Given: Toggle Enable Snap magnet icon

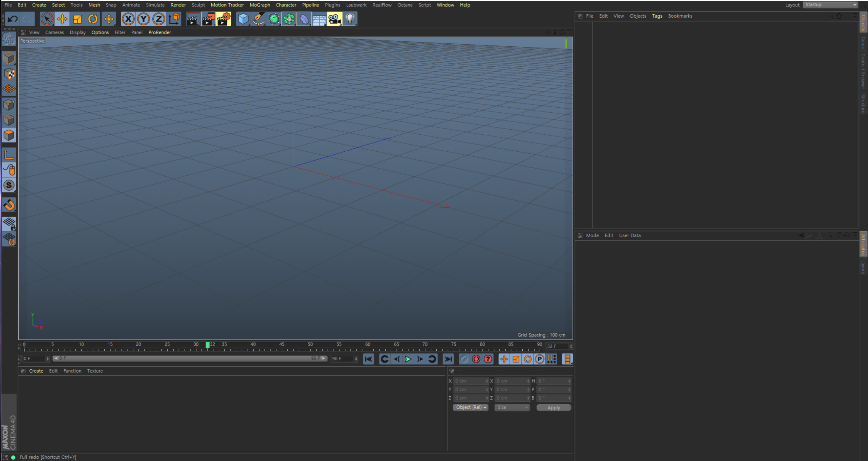Looking at the screenshot, I should (x=9, y=205).
